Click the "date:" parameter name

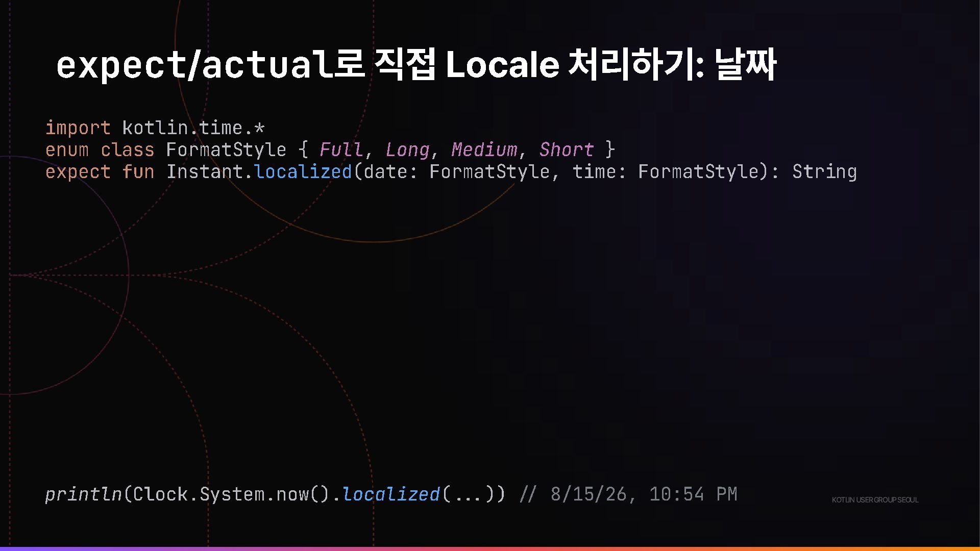click(x=390, y=171)
